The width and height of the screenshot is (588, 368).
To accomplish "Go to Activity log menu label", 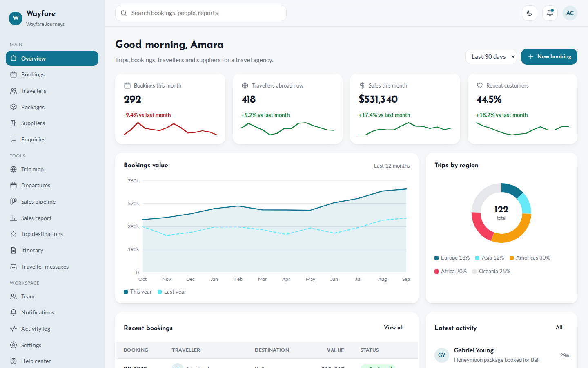I will point(36,329).
